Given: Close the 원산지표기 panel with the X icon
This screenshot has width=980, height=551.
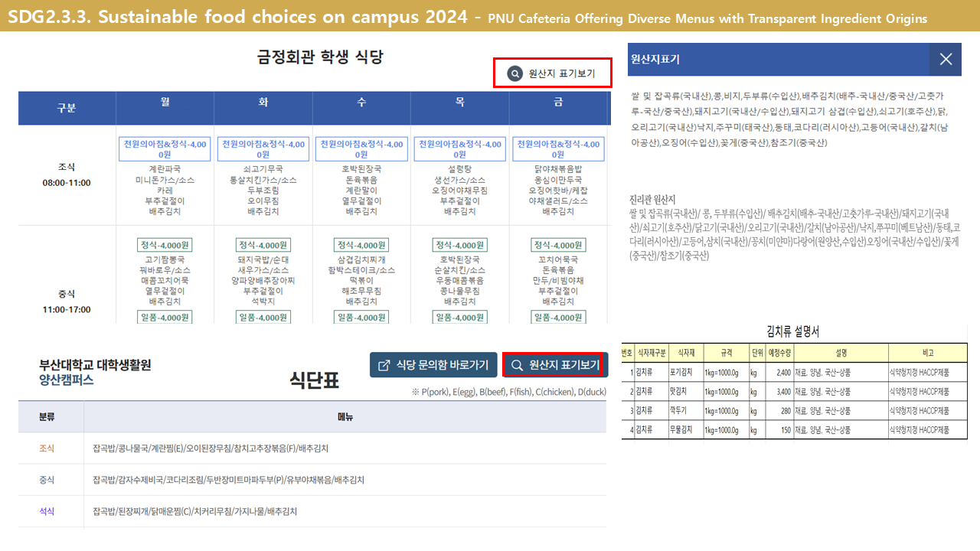Looking at the screenshot, I should 946,59.
